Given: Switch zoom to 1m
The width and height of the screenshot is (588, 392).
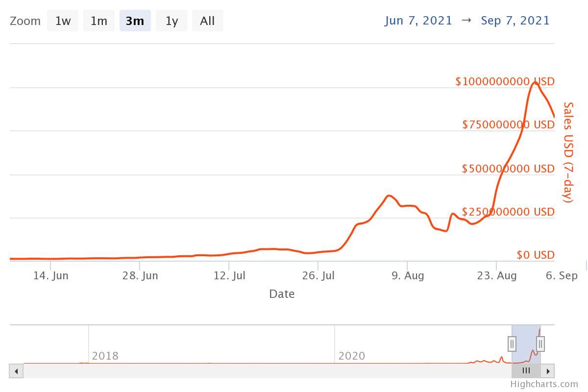Looking at the screenshot, I should (99, 21).
